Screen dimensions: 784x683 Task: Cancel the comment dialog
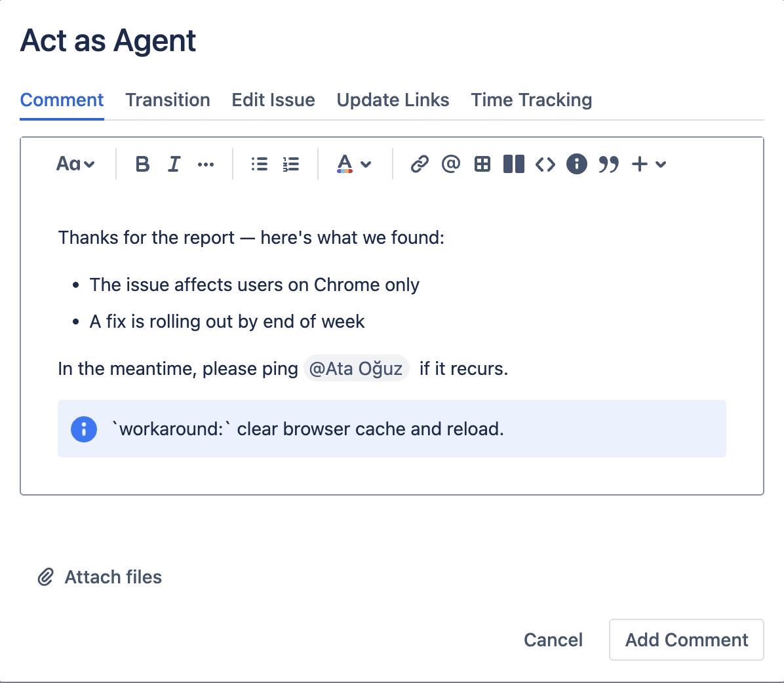[x=553, y=640]
